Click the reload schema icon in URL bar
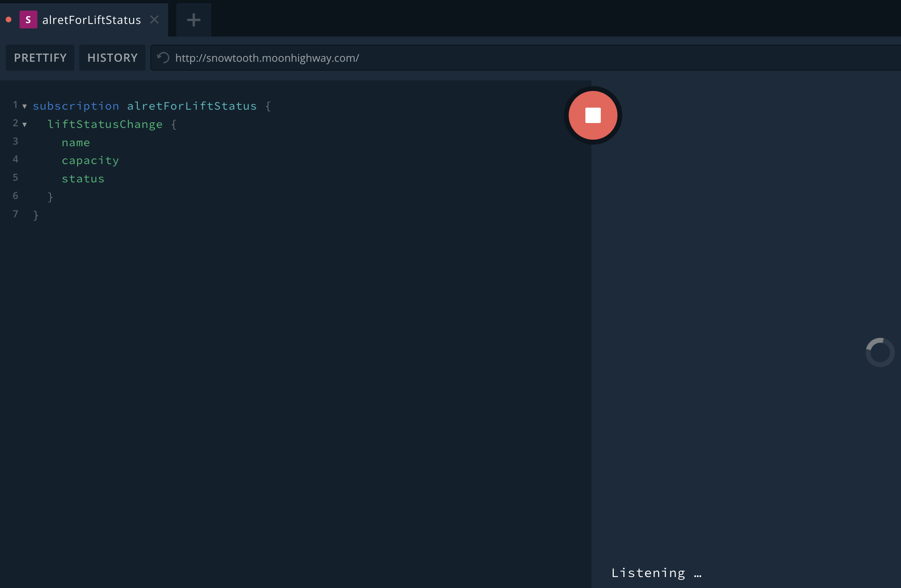The width and height of the screenshot is (901, 588). coord(163,58)
